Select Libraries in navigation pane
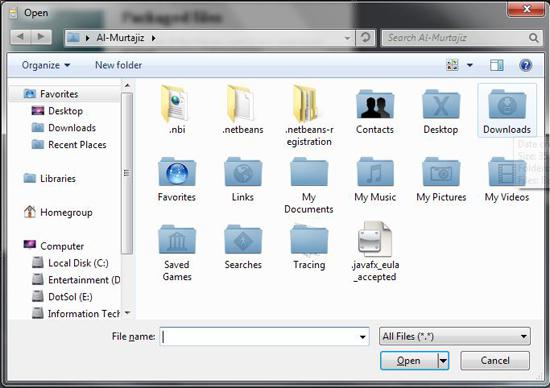This screenshot has height=388, width=550. 58,179
